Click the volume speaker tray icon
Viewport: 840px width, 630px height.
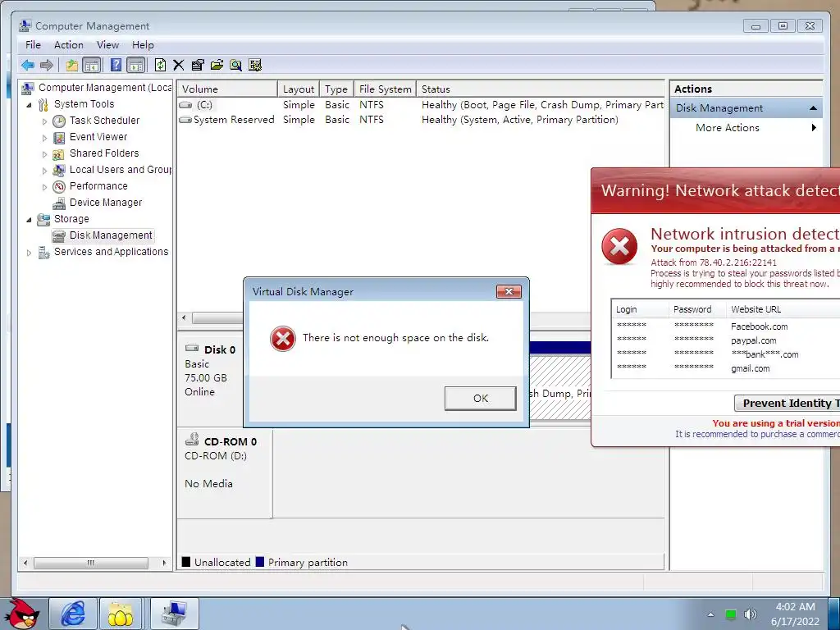[750, 614]
